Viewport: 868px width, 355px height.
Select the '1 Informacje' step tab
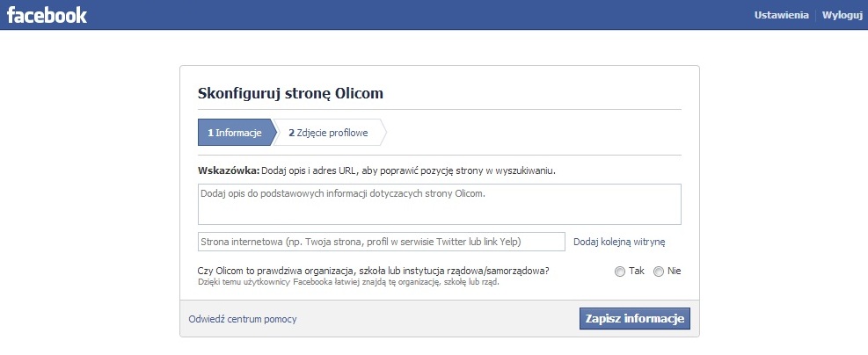235,133
